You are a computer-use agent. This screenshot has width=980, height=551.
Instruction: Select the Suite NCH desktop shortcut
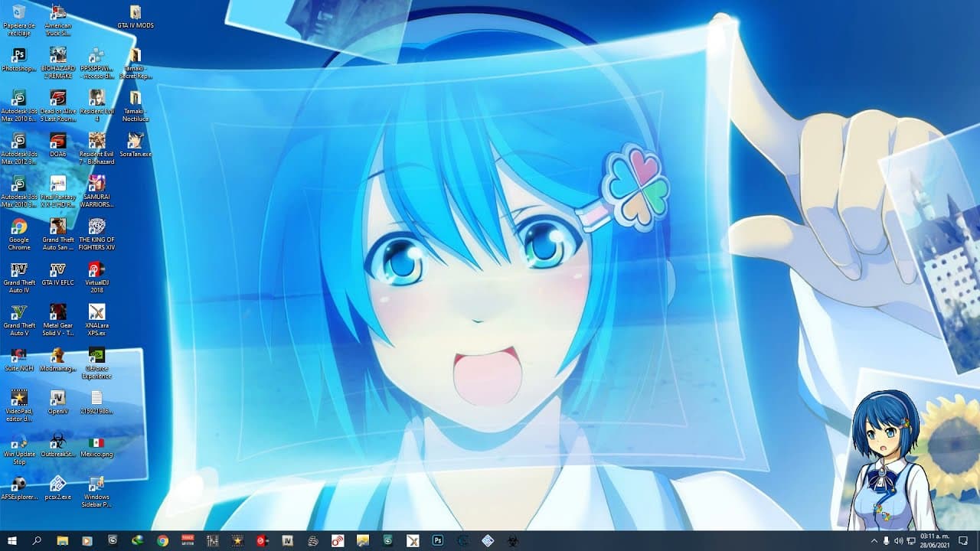[19, 360]
